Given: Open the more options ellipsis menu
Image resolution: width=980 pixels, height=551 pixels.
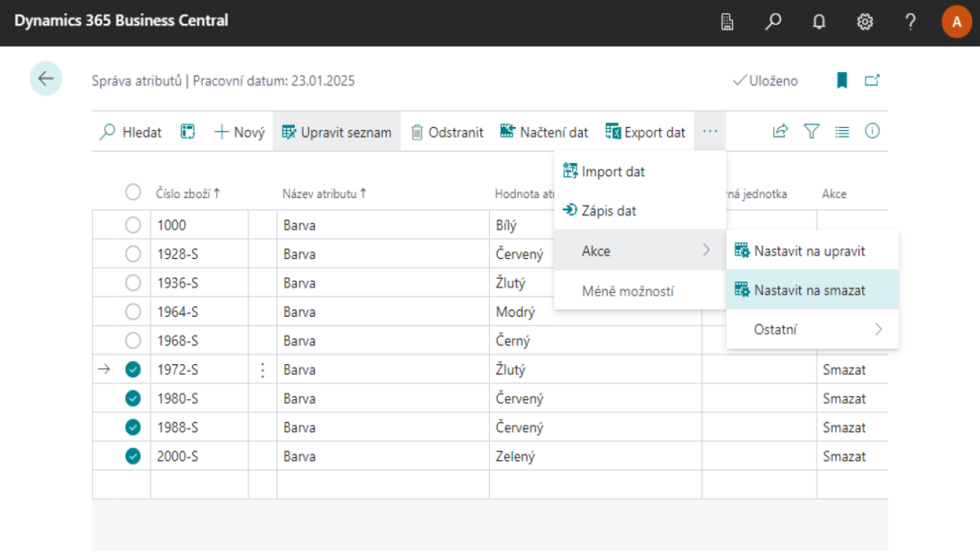Looking at the screenshot, I should (x=710, y=132).
